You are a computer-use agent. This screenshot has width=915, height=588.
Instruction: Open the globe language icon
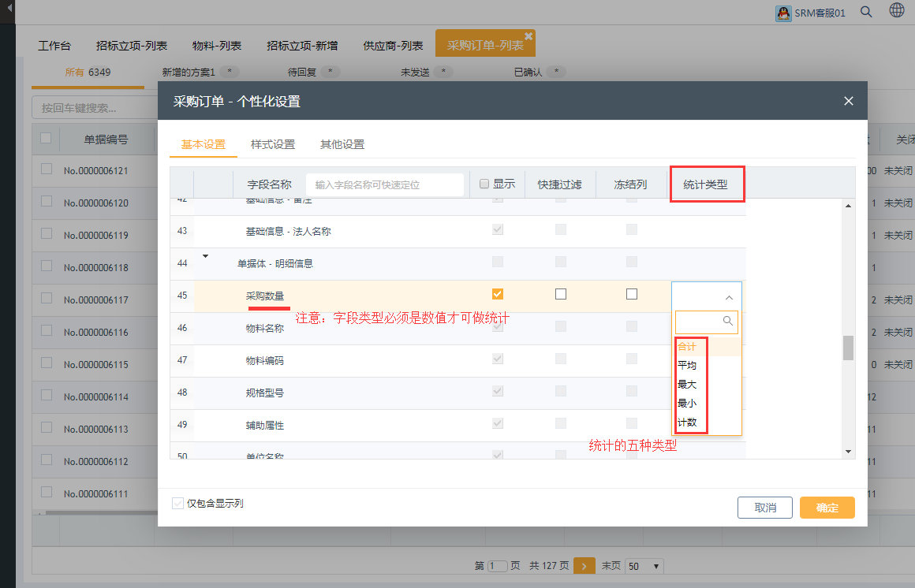pos(896,10)
